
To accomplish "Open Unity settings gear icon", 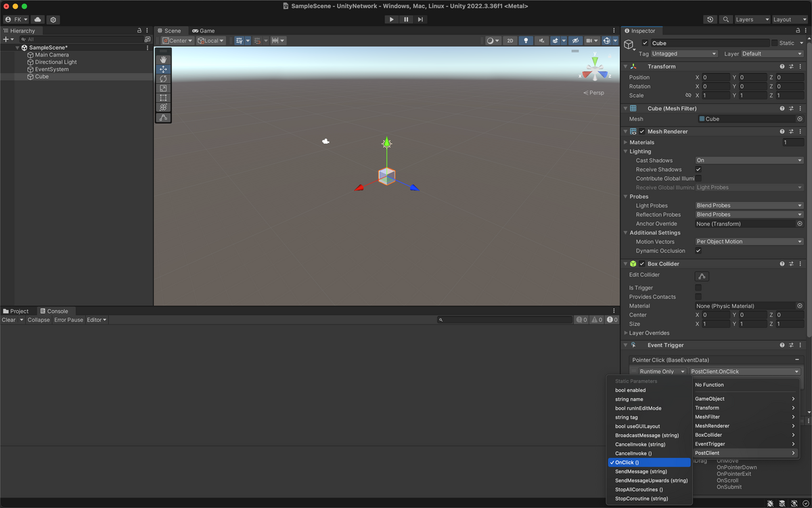I will coord(53,20).
